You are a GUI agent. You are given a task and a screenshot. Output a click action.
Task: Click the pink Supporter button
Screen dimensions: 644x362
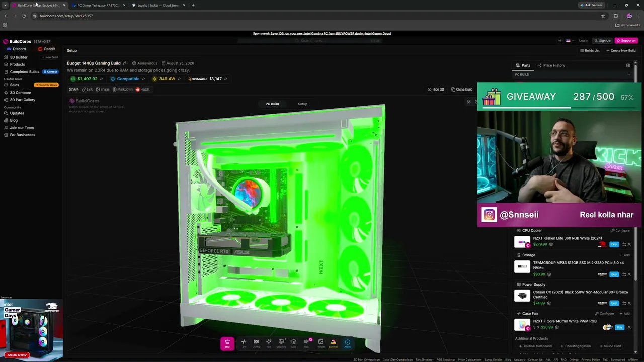click(x=626, y=41)
